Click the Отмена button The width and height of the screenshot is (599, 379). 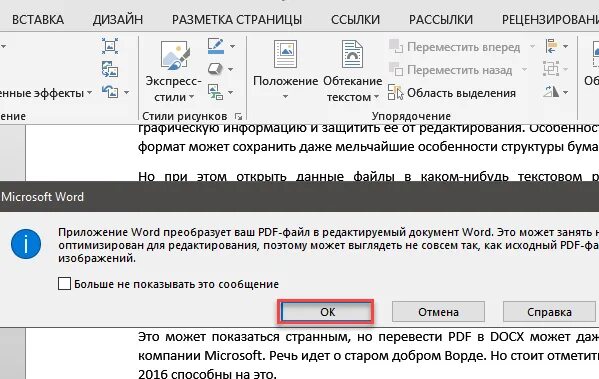tap(438, 312)
